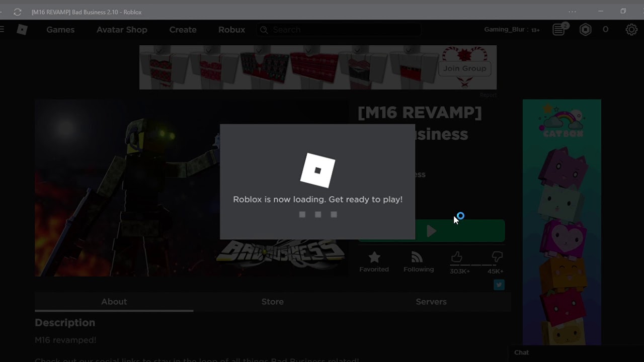This screenshot has height=362, width=644.
Task: Refresh the page with reload icon
Action: 18,12
